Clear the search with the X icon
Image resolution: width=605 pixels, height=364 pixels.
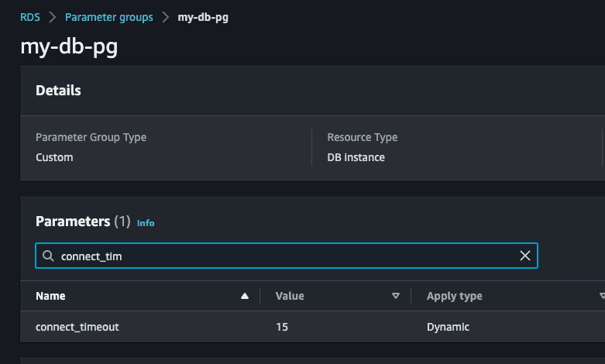click(525, 256)
